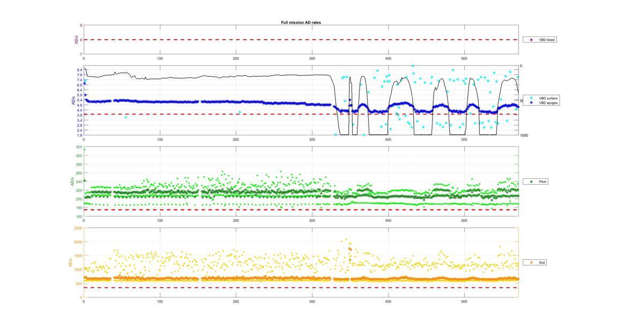
Task: Click the cyan star marker beside VBD surface
Action: pyautogui.click(x=531, y=98)
